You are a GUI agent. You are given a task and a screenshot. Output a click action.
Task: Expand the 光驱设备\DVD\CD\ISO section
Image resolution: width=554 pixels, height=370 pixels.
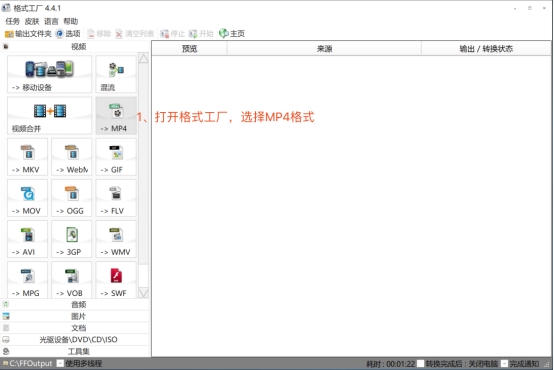pyautogui.click(x=75, y=340)
